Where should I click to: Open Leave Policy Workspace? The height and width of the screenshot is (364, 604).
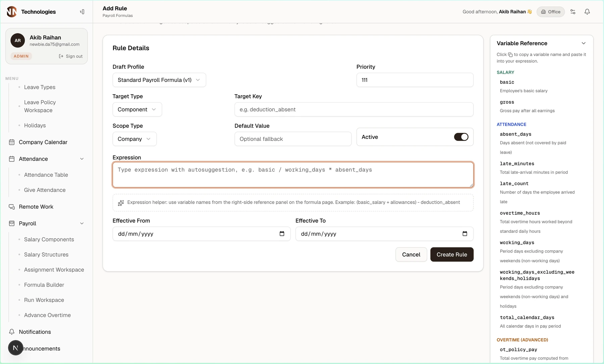[x=40, y=106]
